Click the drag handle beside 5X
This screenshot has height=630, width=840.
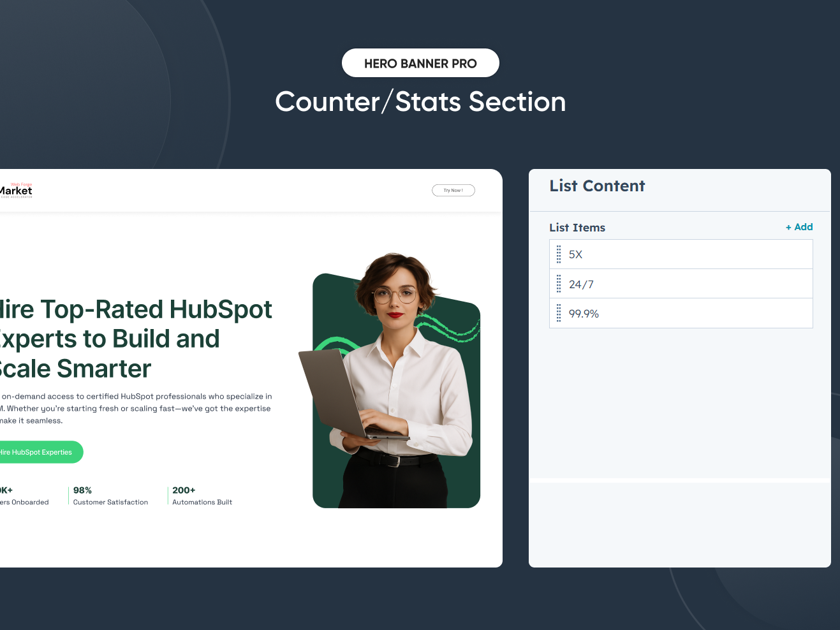pyautogui.click(x=559, y=254)
